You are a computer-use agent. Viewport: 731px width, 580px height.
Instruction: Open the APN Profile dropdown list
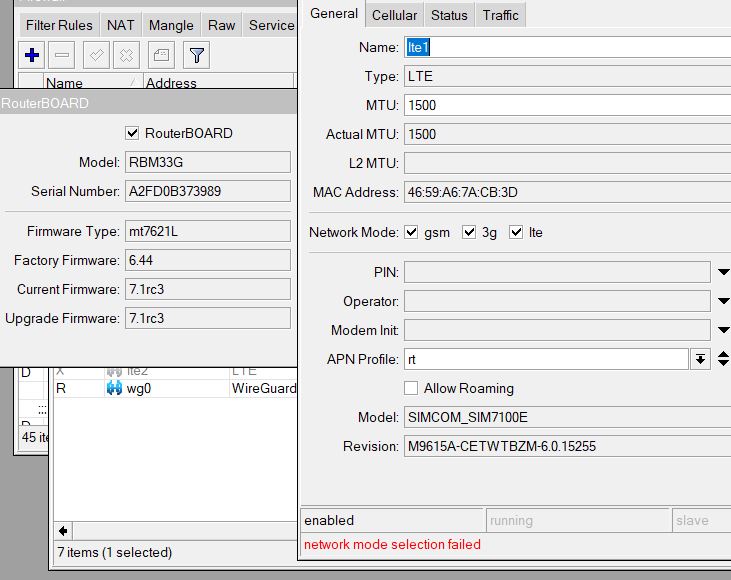coord(700,359)
